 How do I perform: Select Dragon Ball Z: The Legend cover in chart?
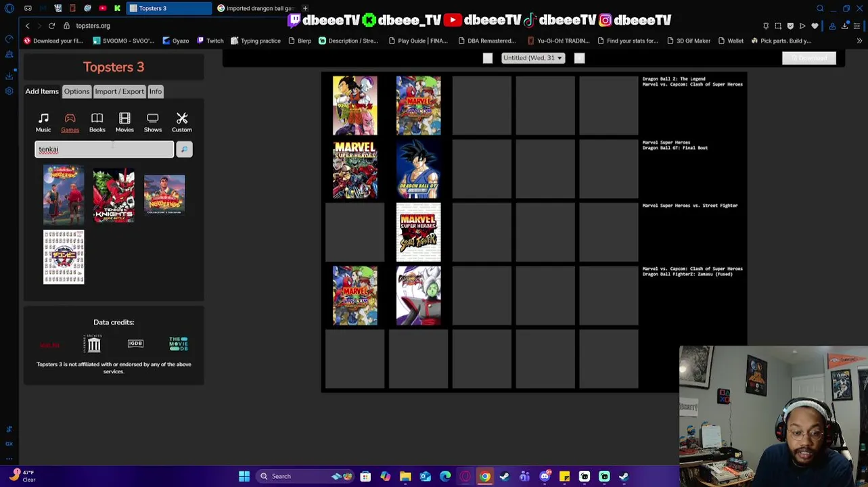tap(355, 106)
